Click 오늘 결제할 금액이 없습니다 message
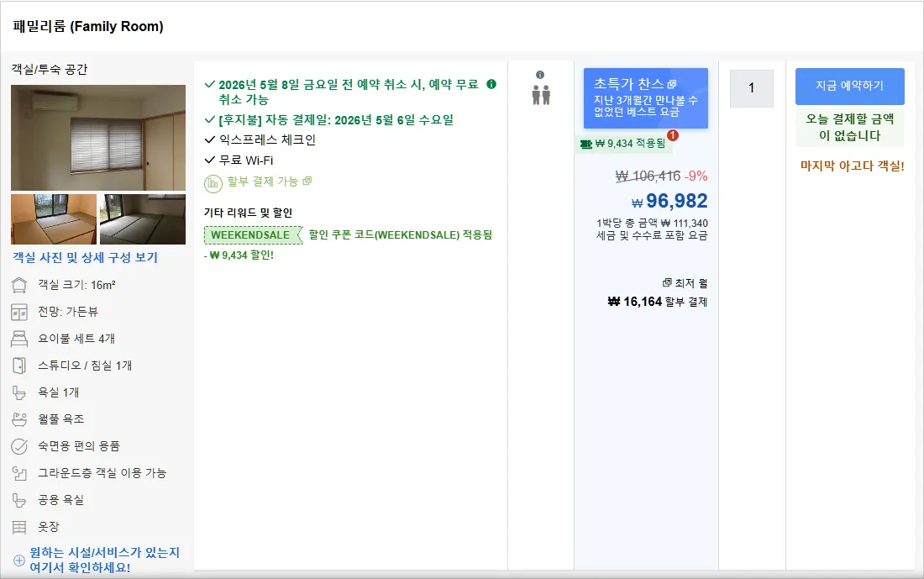The image size is (924, 579). point(850,128)
